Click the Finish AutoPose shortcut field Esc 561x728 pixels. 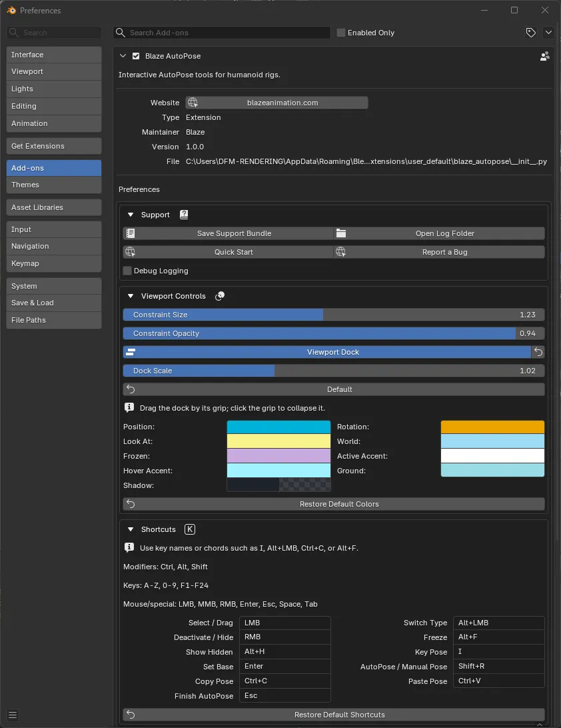pyautogui.click(x=285, y=695)
